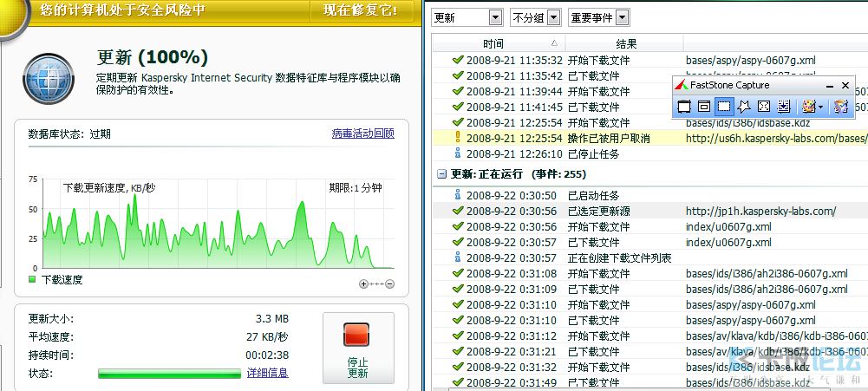Click the 数据库状态: 过期 status text
Viewport: 868px width, 391px height.
[x=69, y=134]
